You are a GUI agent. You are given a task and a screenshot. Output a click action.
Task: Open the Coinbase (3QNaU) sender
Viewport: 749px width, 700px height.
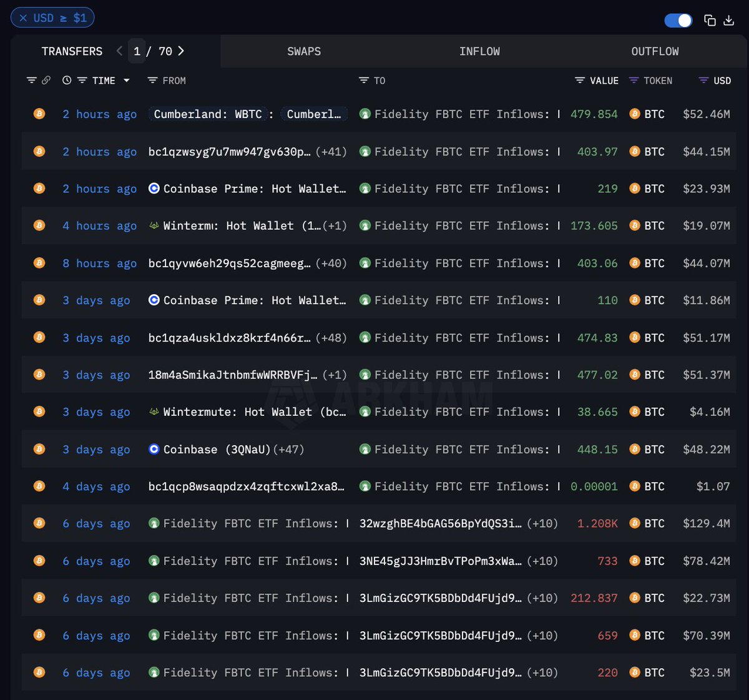(x=217, y=450)
